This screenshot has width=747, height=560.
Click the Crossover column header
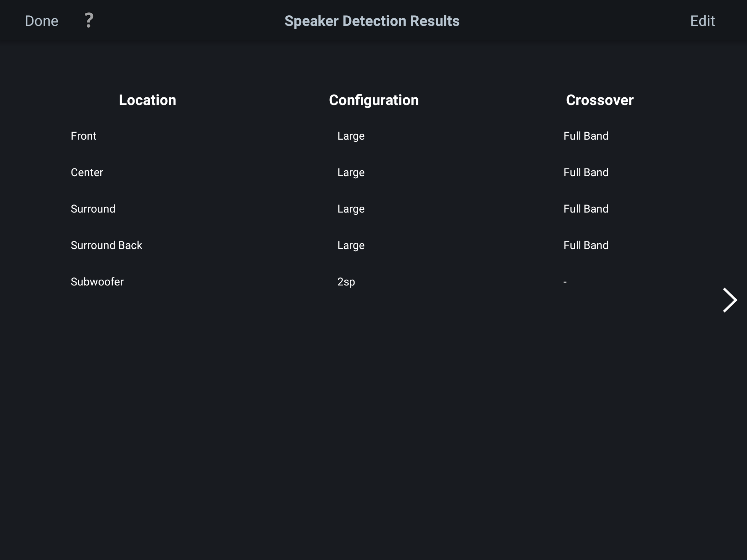(600, 100)
